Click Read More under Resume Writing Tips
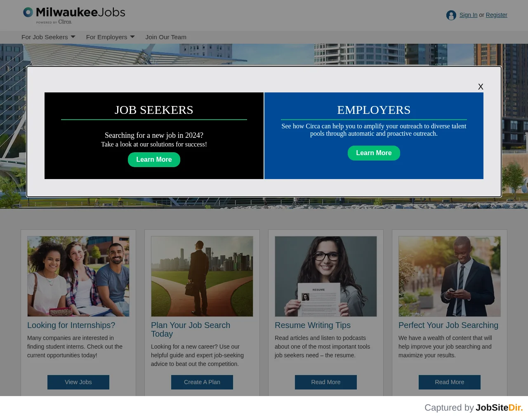Image resolution: width=528 pixels, height=420 pixels. coord(326,382)
